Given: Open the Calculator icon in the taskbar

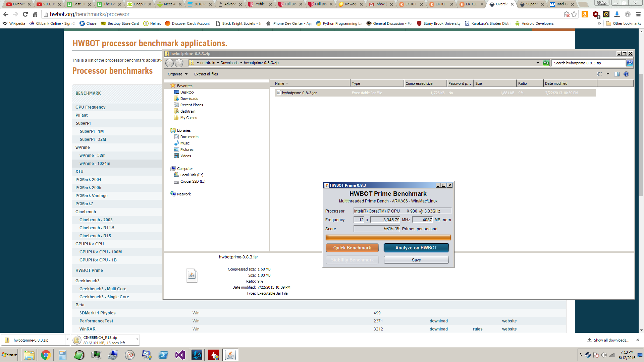Looking at the screenshot, I should (x=62, y=355).
